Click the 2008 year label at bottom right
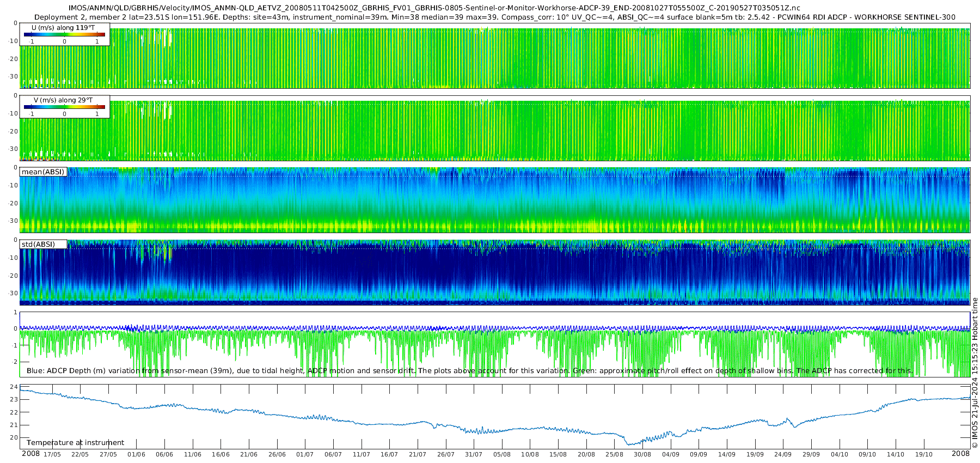Image resolution: width=980 pixels, height=463 pixels. (960, 454)
